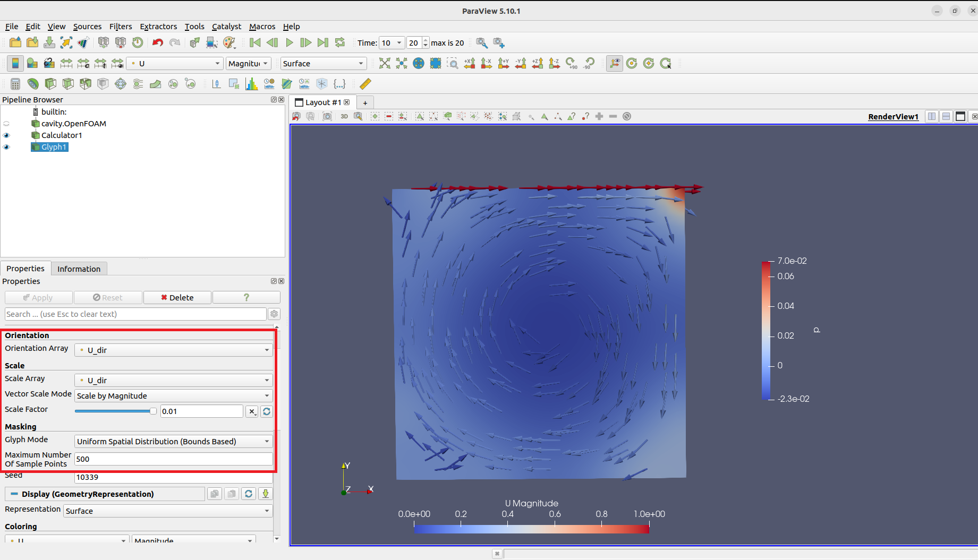The width and height of the screenshot is (978, 560).
Task: Show cavity.OpenFOAM via its eye toggle
Action: point(6,124)
